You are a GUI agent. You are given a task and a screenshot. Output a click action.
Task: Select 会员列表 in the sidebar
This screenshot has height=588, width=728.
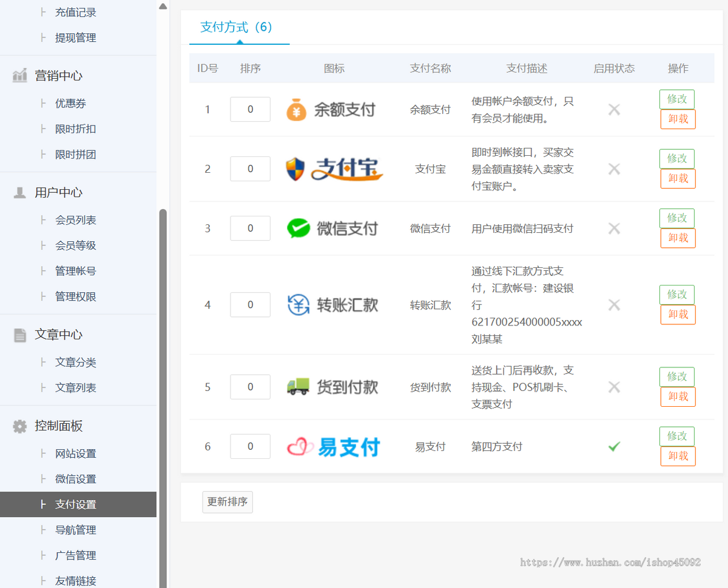(76, 220)
